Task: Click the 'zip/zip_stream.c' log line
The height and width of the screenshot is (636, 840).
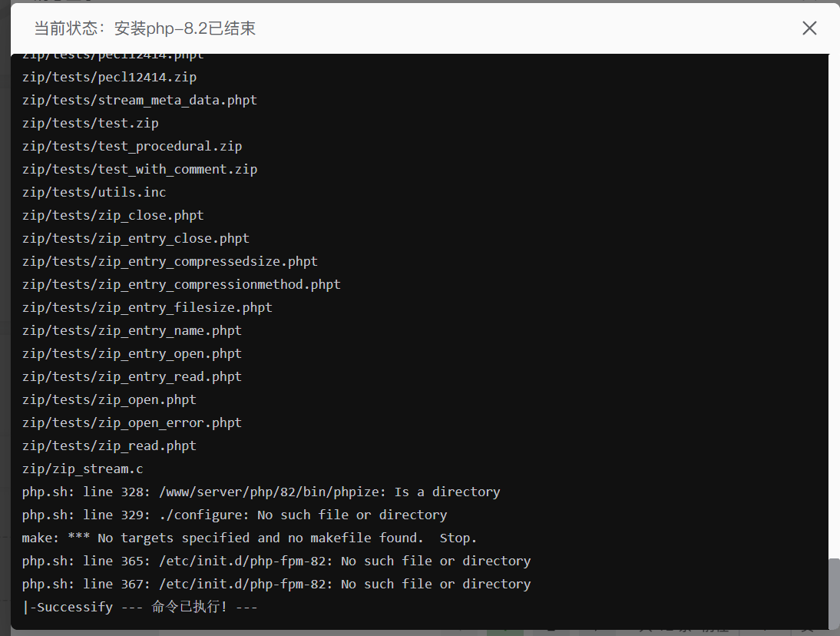Action: pyautogui.click(x=83, y=469)
